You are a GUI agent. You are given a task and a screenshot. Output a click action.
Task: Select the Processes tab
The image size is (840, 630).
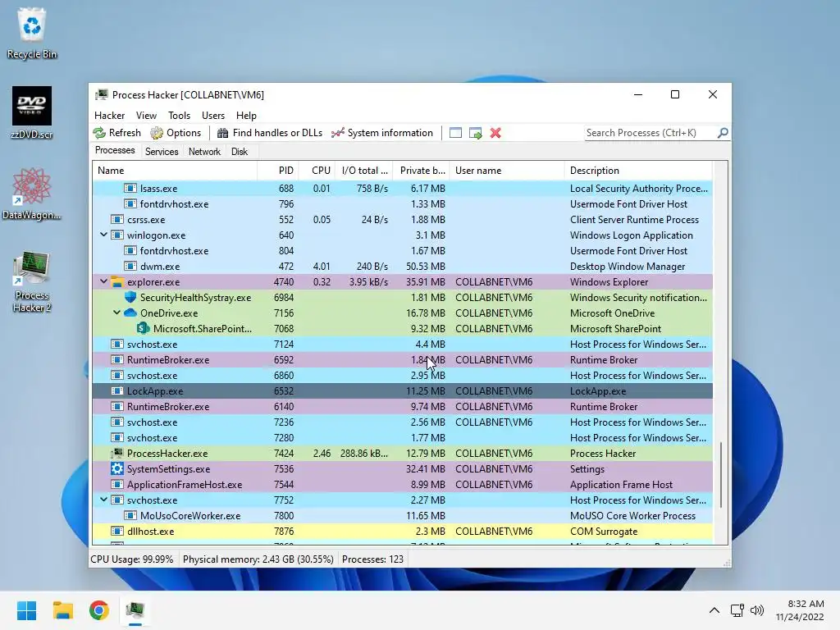pos(115,151)
